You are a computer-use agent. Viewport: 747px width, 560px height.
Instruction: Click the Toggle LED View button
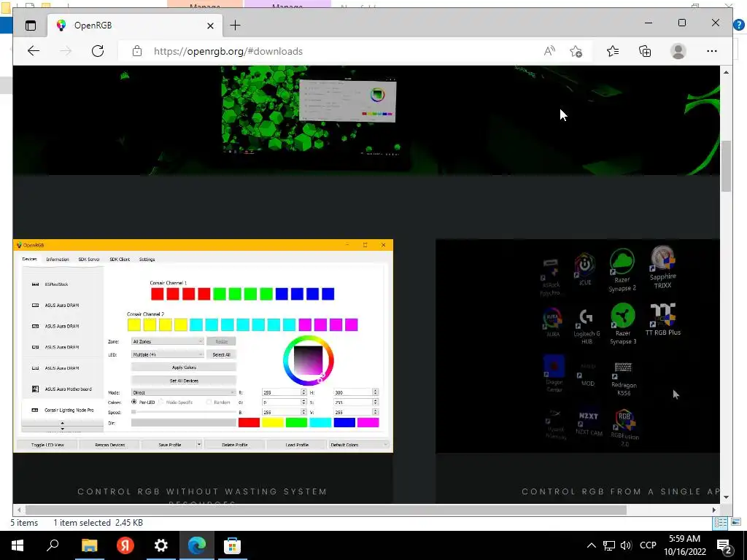click(47, 444)
